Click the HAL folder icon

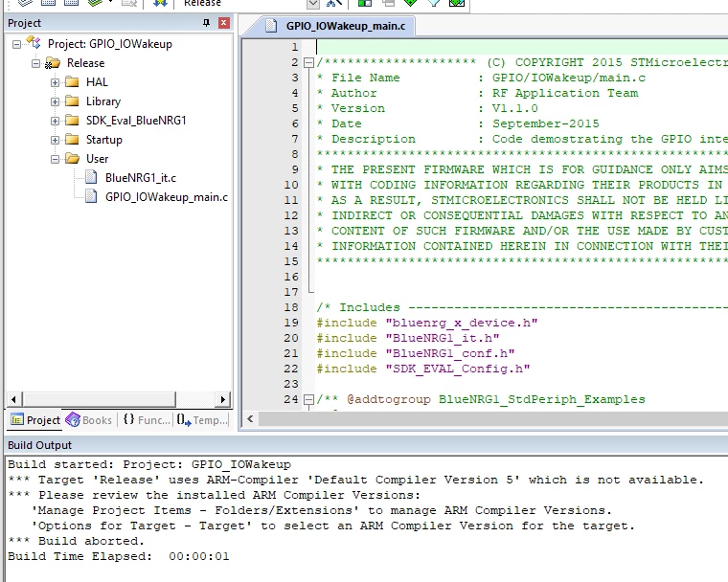(x=72, y=82)
